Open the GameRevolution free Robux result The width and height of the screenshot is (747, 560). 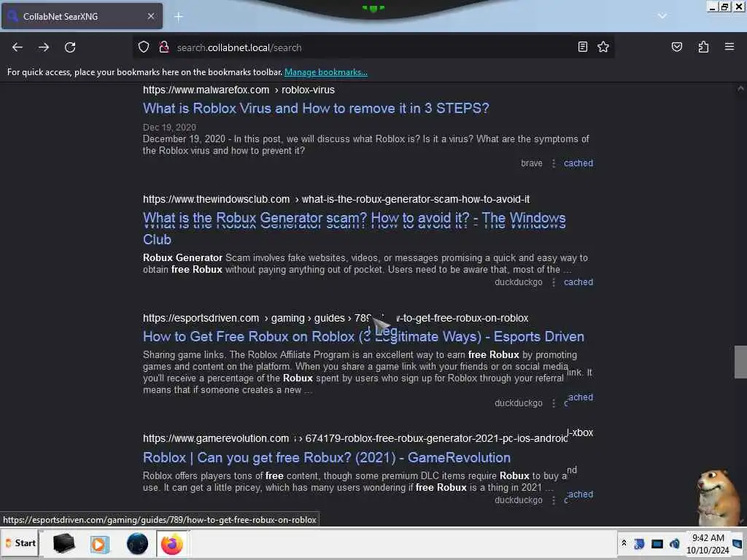(x=327, y=458)
